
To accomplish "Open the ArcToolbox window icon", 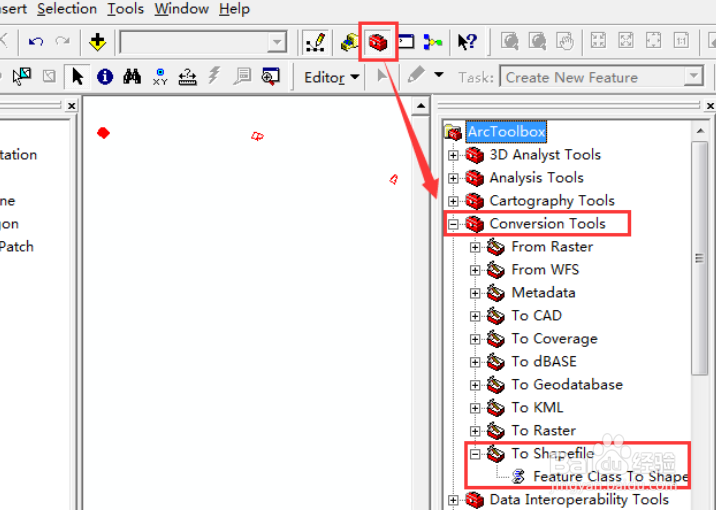I will 378,42.
